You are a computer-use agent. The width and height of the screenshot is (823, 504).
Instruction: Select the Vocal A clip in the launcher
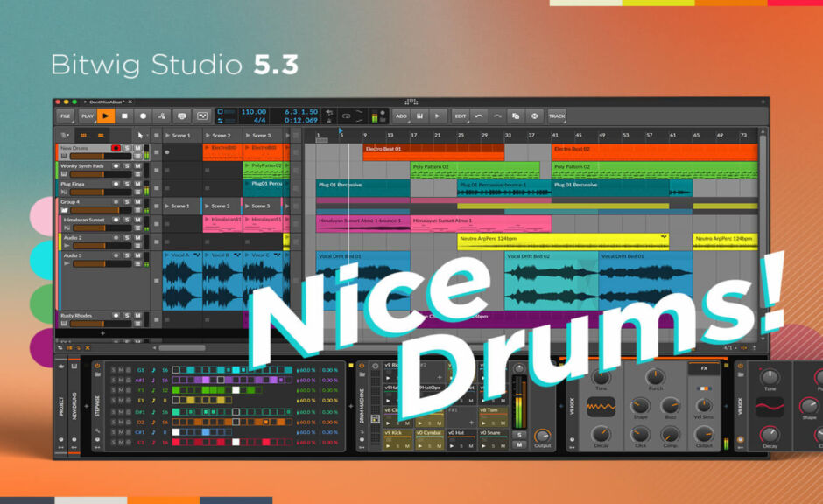click(179, 255)
